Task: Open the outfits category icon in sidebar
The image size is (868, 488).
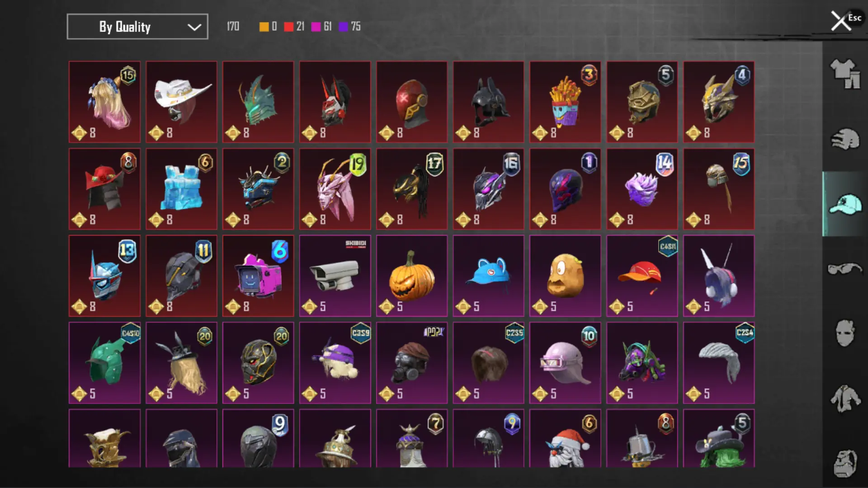Action: coord(845,74)
